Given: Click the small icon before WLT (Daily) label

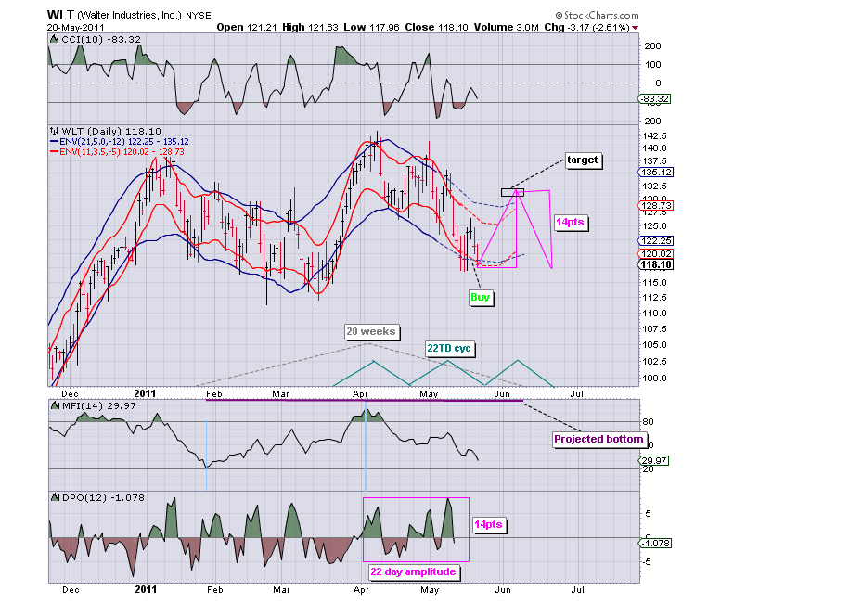Looking at the screenshot, I should coord(55,132).
